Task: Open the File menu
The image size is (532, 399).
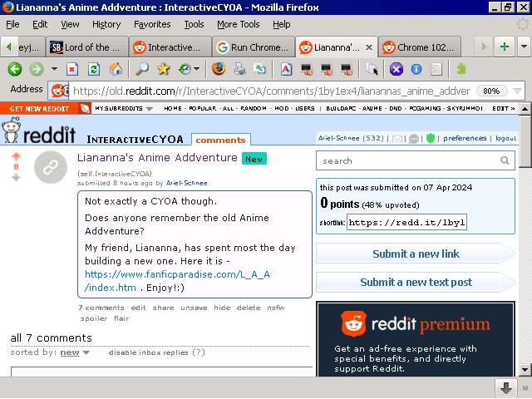Action: 12,24
